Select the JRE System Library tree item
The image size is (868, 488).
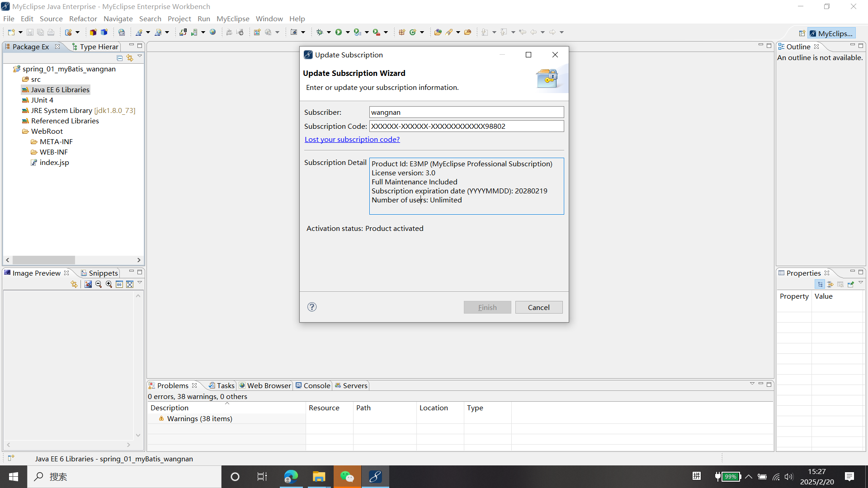[x=79, y=110]
